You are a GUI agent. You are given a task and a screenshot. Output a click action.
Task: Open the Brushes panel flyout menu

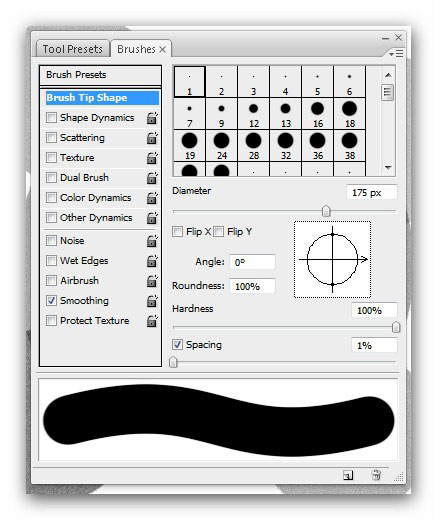point(397,53)
